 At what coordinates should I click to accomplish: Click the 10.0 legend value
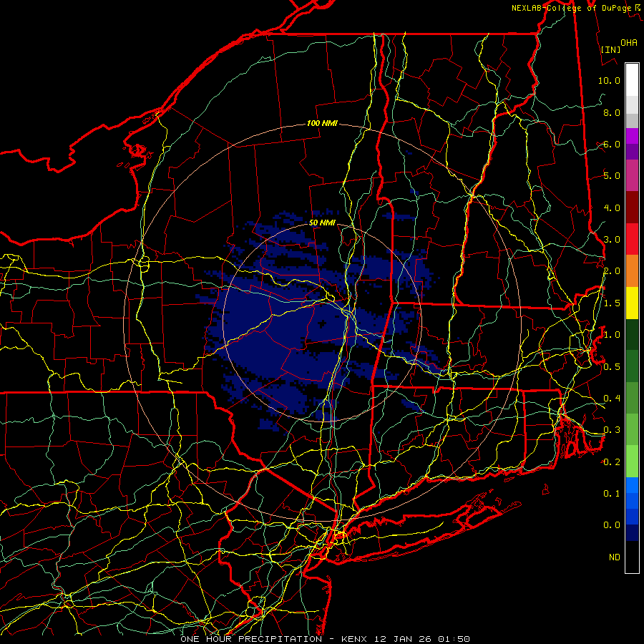609,80
